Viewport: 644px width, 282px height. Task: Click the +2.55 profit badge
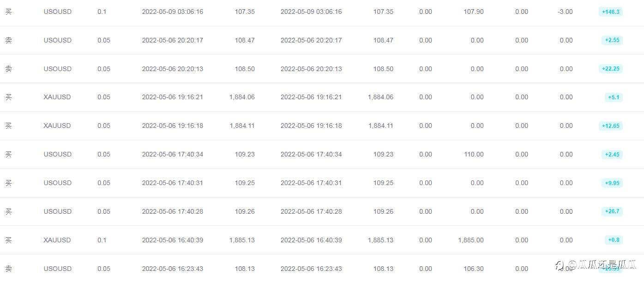click(x=612, y=40)
